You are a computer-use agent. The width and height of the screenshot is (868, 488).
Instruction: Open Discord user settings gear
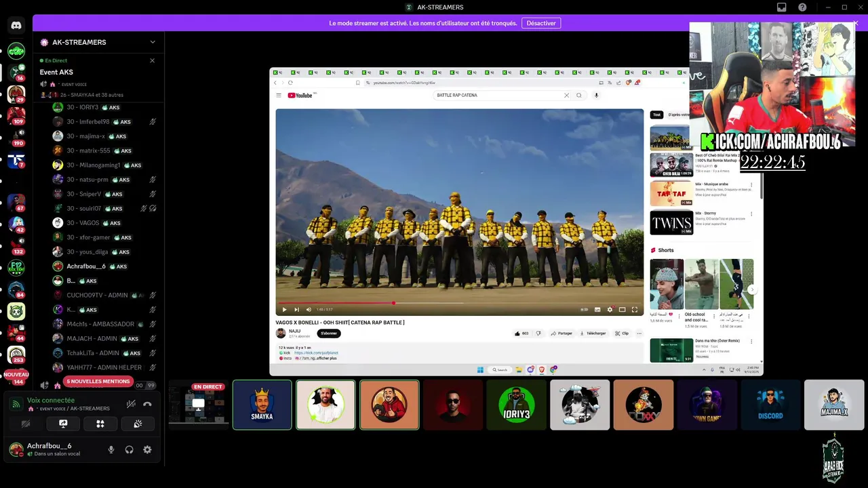click(x=147, y=449)
